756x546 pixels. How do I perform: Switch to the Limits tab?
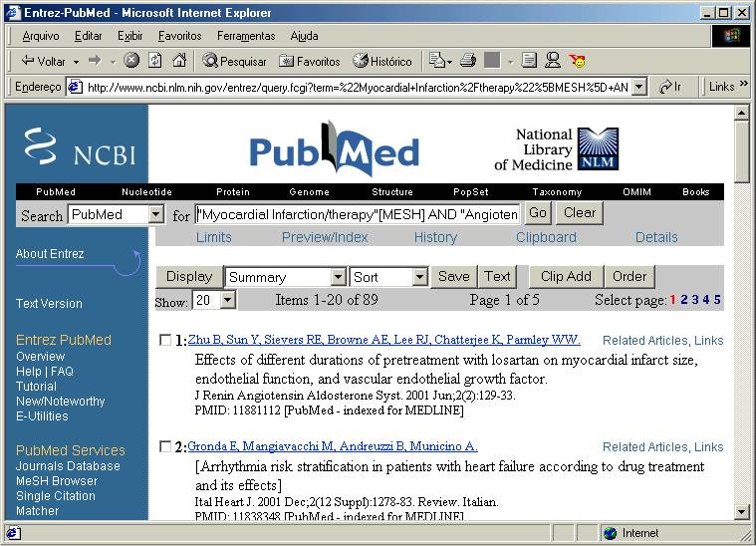coord(213,237)
